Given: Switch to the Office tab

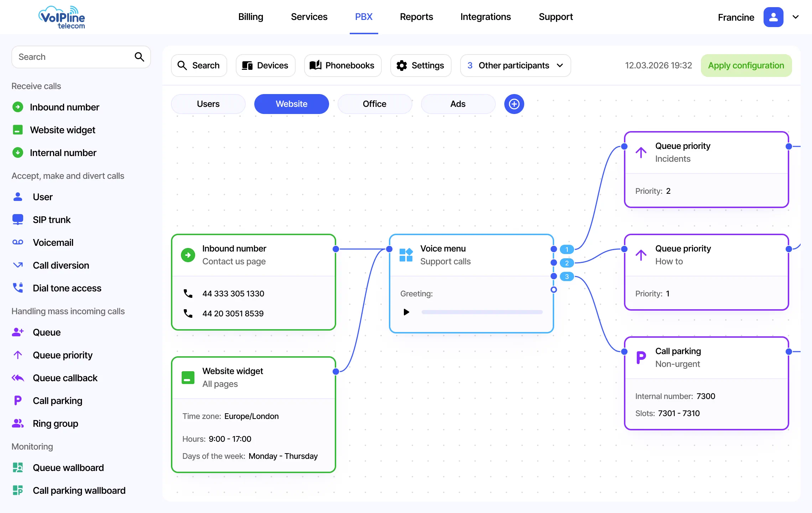Looking at the screenshot, I should [375, 104].
